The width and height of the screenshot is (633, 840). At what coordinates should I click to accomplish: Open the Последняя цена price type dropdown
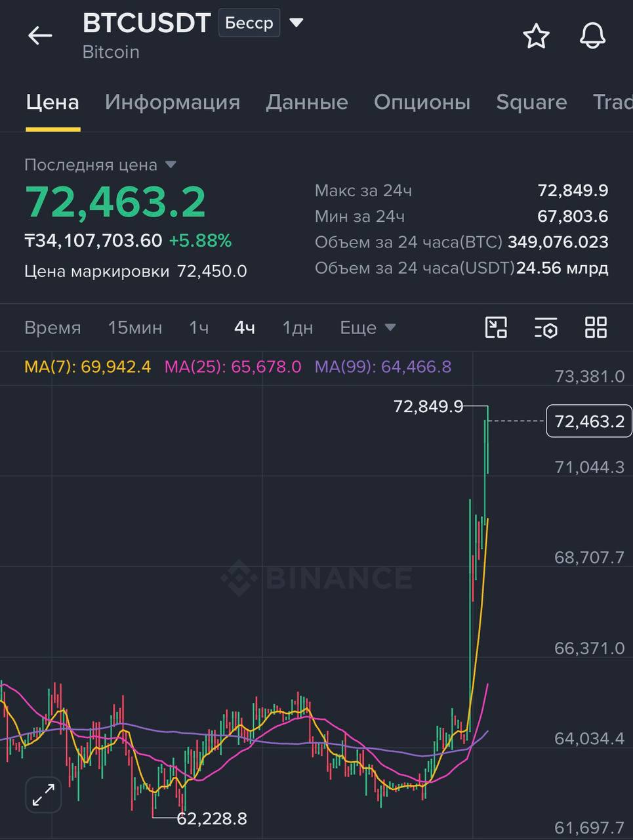click(x=171, y=165)
